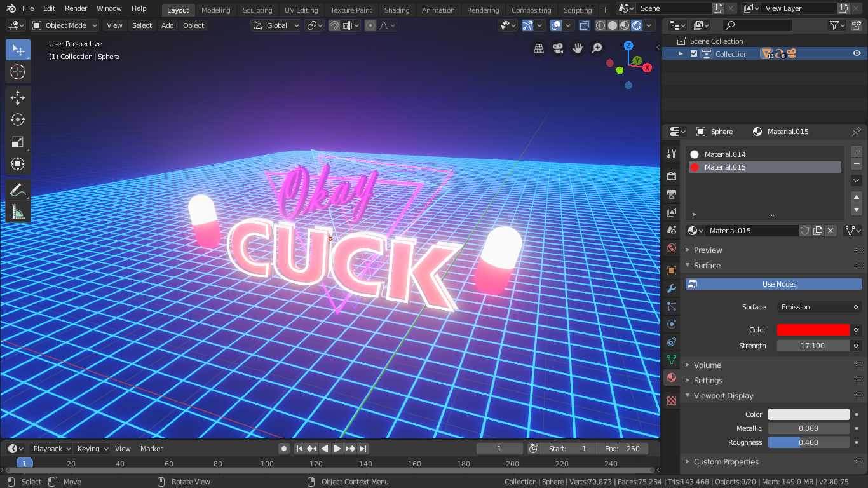Click the red Emission Color swatch

(x=813, y=329)
